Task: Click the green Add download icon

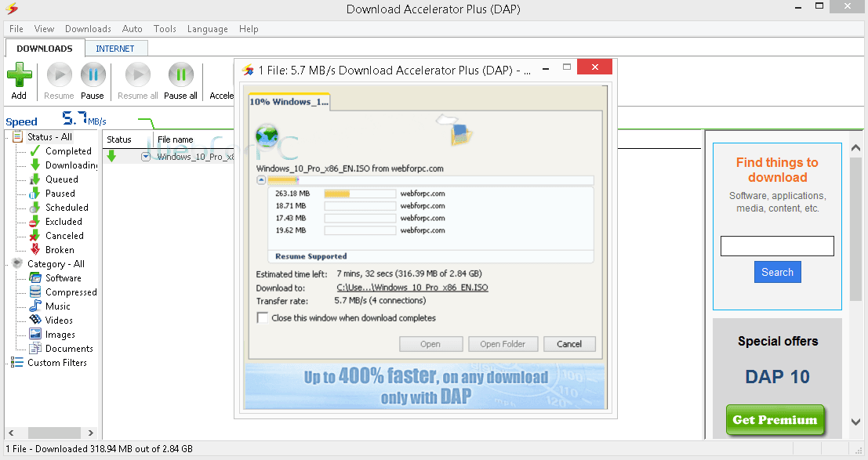Action: pos(20,74)
